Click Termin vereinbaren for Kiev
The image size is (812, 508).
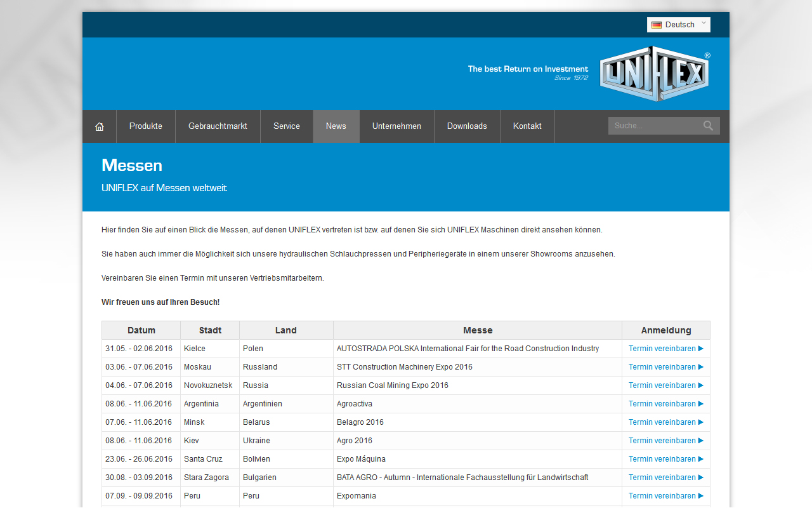click(x=666, y=441)
